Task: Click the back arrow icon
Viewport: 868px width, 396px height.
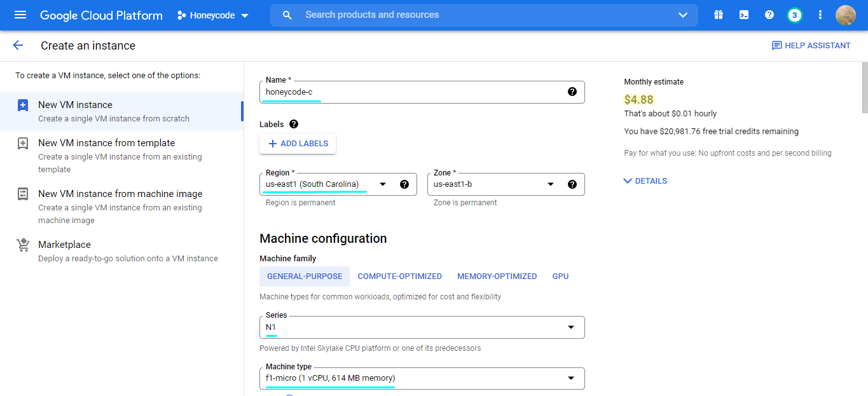Action: pyautogui.click(x=18, y=45)
